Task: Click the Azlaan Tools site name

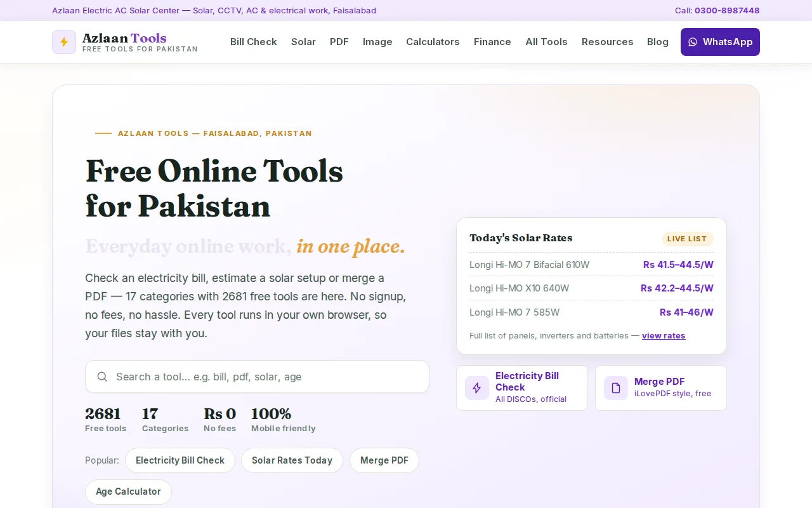Action: [124, 38]
